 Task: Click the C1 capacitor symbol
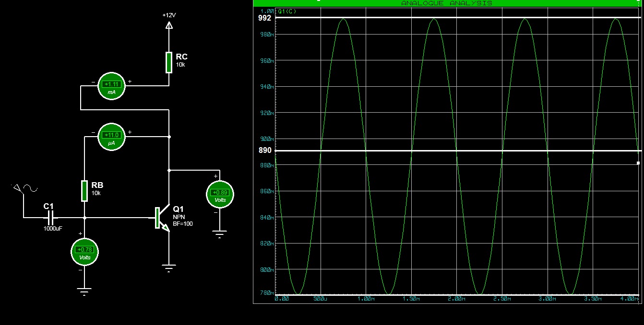point(50,217)
